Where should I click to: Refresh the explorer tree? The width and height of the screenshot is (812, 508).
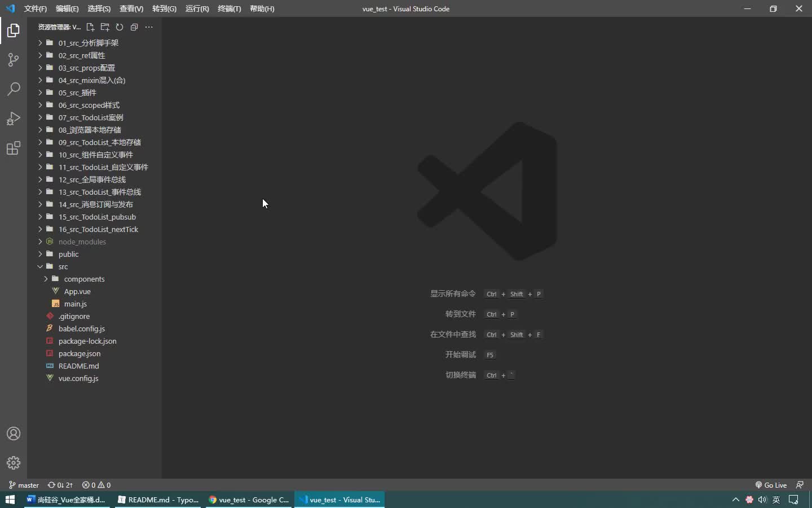click(x=120, y=27)
